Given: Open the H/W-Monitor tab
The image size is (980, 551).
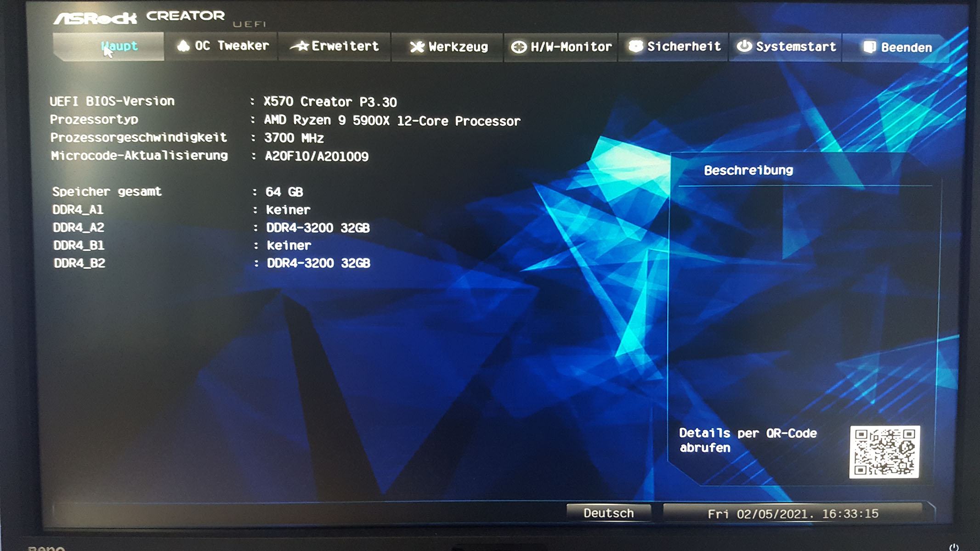Looking at the screenshot, I should click(561, 47).
